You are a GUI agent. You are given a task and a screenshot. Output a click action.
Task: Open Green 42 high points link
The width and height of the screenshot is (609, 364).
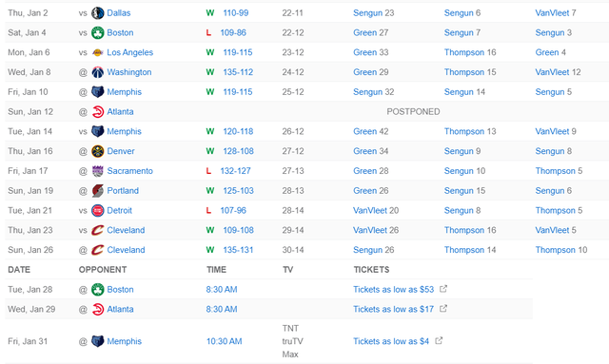click(370, 131)
